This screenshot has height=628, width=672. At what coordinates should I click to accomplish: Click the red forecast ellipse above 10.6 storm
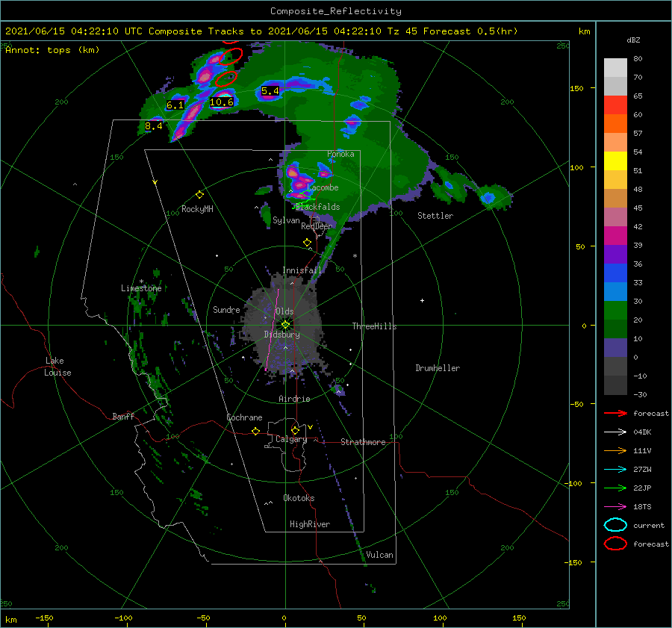(x=225, y=79)
